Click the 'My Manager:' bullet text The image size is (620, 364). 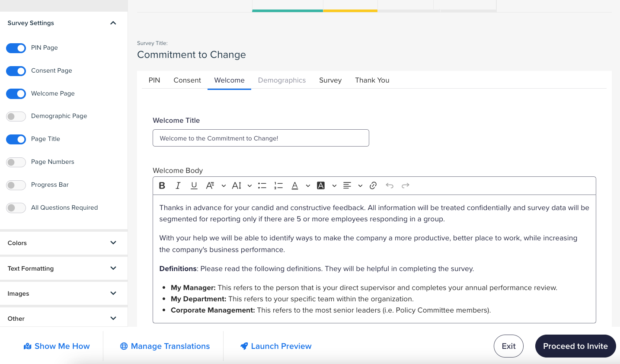click(x=193, y=287)
